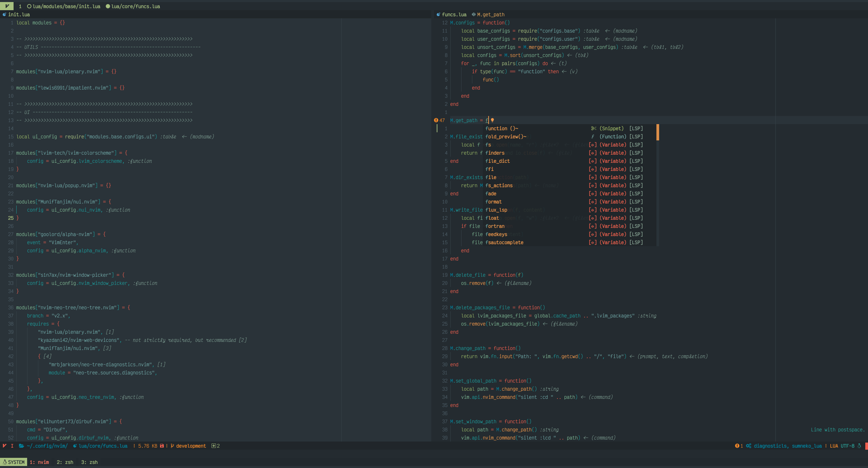The width and height of the screenshot is (868, 468).
Task: Click the diagnostics warning icon in statusline
Action: tap(737, 446)
